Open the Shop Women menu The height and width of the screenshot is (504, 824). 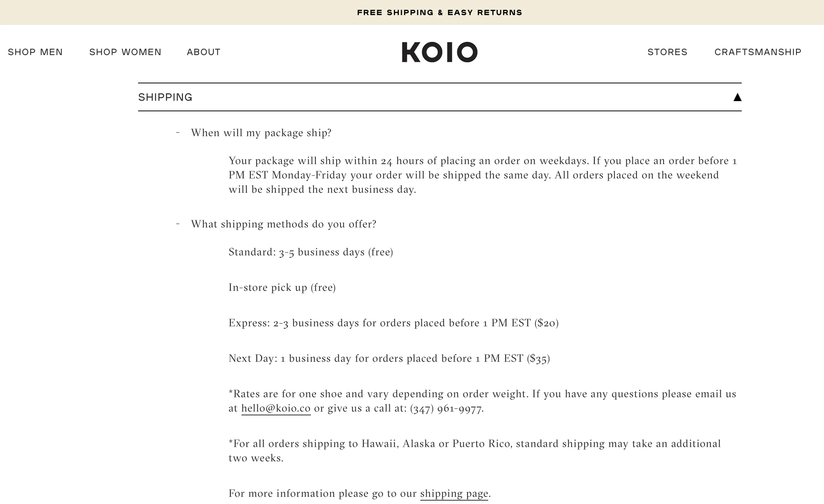coord(125,52)
